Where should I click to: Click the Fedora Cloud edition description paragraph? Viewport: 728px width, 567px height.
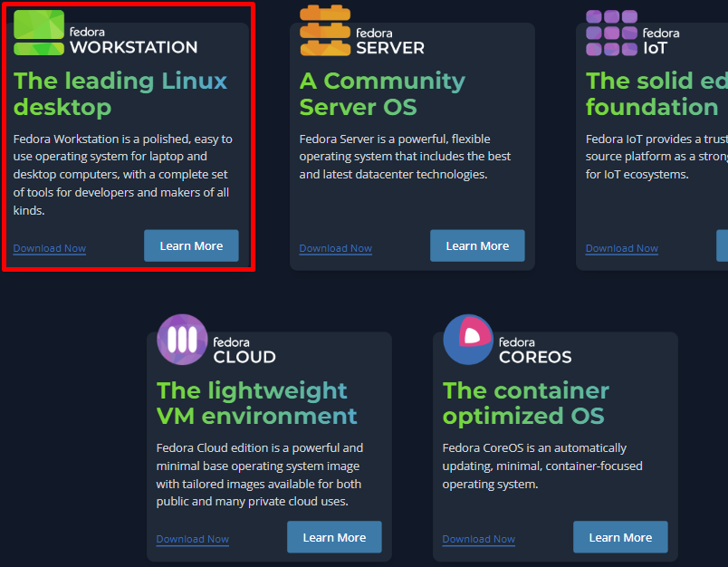tap(260, 475)
